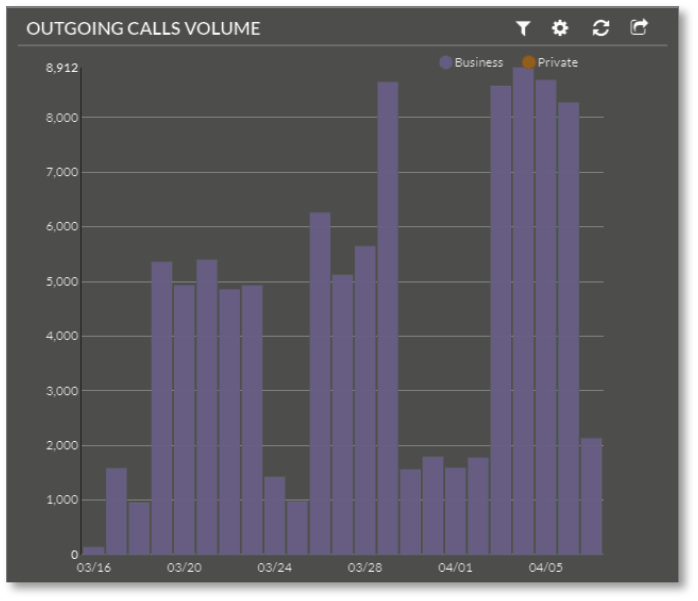This screenshot has height=601, width=698.
Task: Refresh the Outgoing Calls Volume chart
Action: tap(600, 28)
